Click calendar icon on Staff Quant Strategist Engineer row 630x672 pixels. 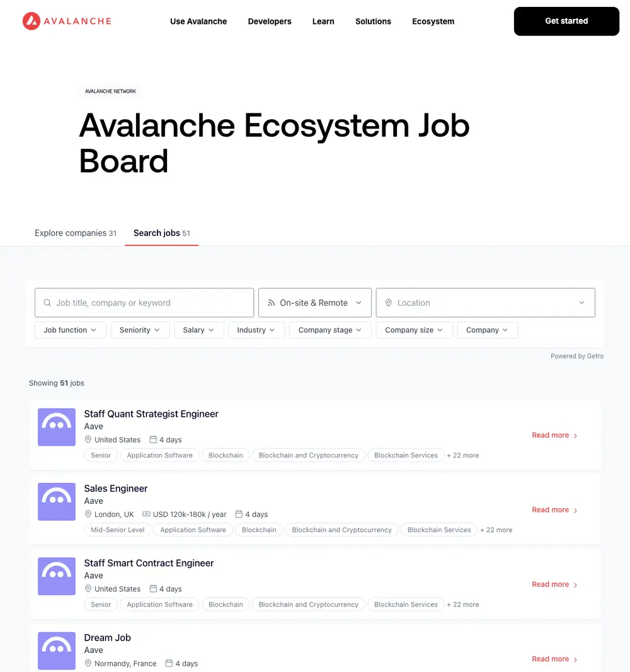153,439
